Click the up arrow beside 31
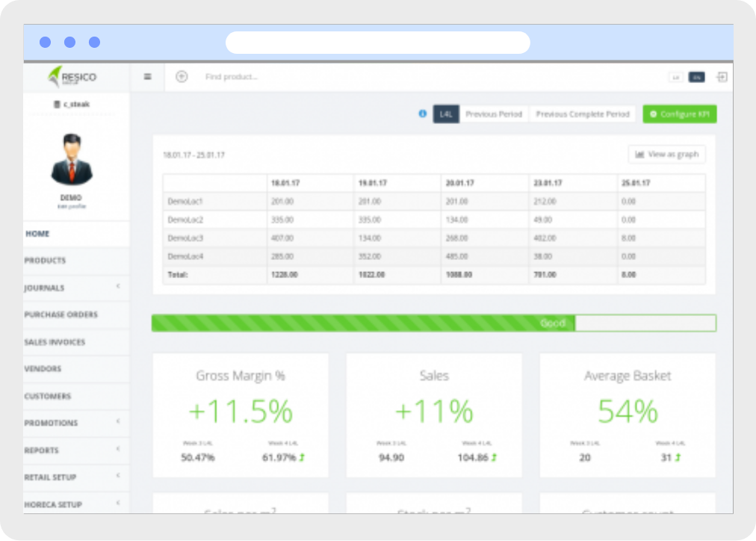The image size is (756, 541). (678, 457)
